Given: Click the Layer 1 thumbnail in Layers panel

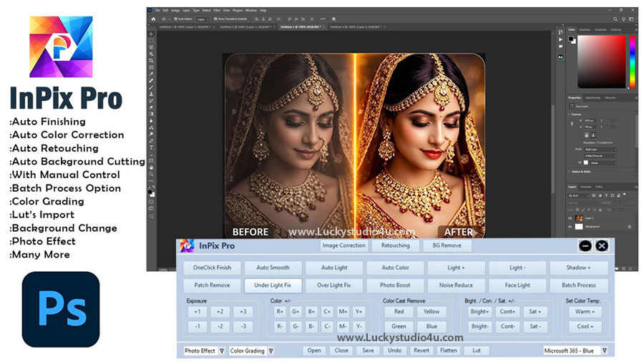Looking at the screenshot, I should [579, 218].
